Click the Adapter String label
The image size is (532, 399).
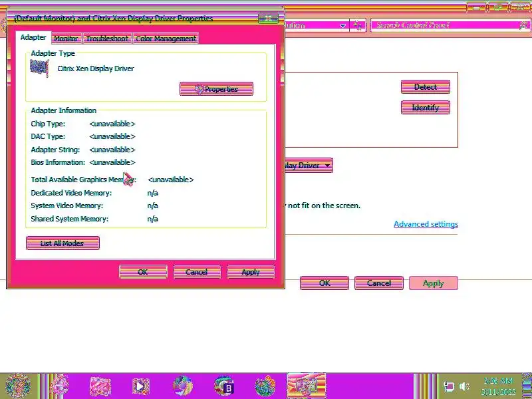[x=55, y=150]
